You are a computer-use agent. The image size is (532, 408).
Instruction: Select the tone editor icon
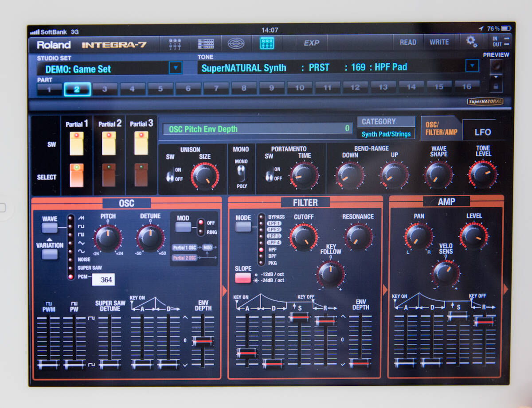pyautogui.click(x=266, y=43)
